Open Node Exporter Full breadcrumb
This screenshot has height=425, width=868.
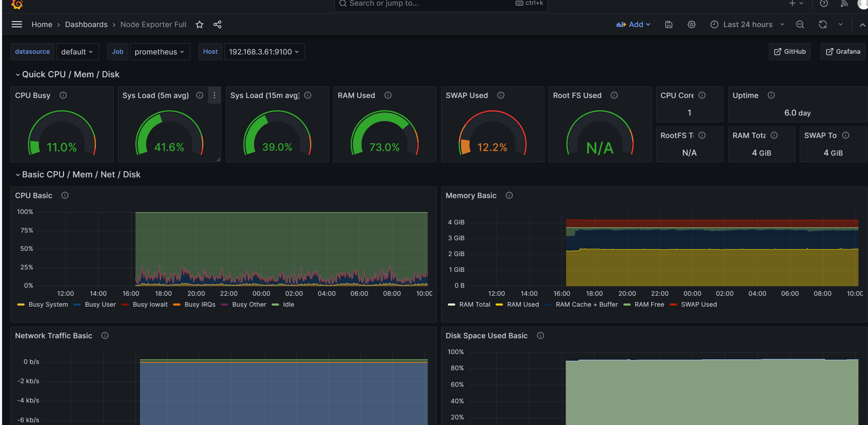[153, 24]
